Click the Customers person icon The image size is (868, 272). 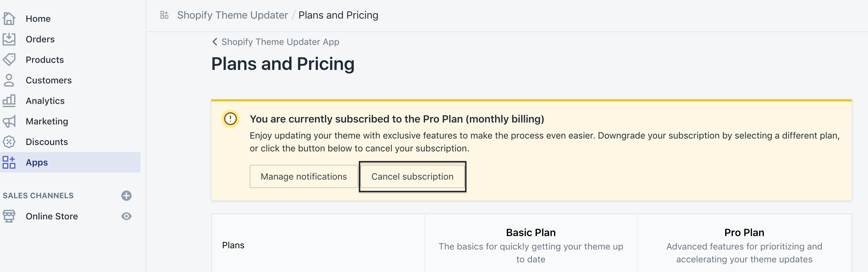9,80
